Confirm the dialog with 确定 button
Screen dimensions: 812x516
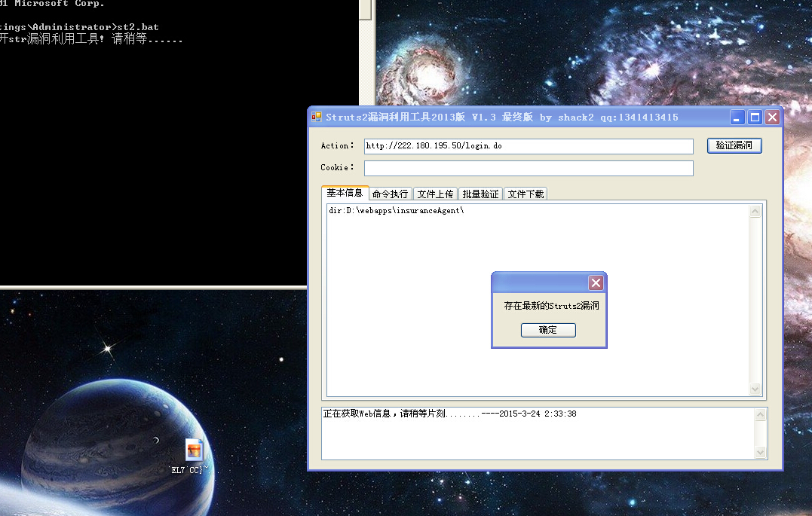click(548, 330)
